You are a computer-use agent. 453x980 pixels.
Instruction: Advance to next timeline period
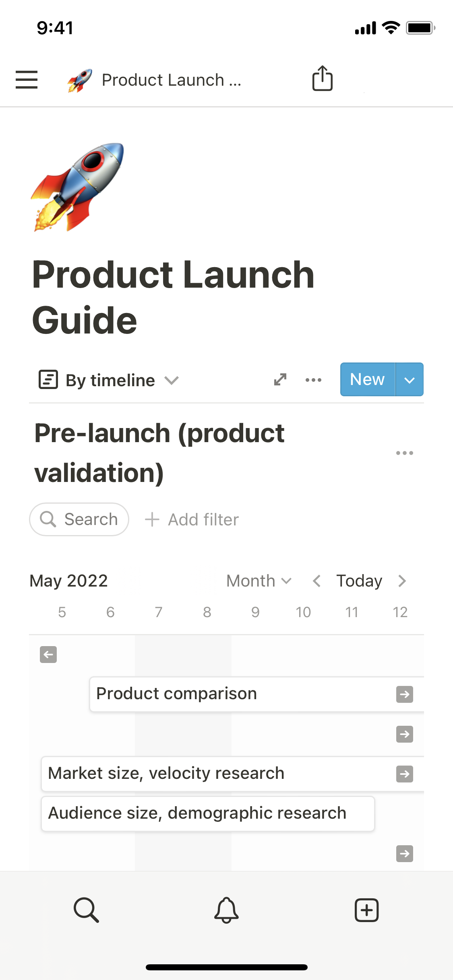tap(402, 581)
